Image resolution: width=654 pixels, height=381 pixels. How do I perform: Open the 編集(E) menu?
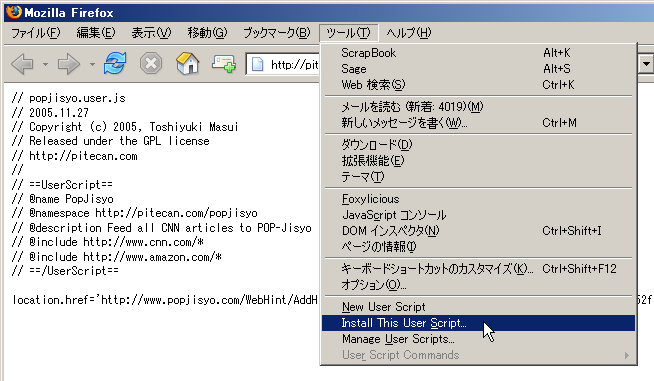tap(96, 33)
